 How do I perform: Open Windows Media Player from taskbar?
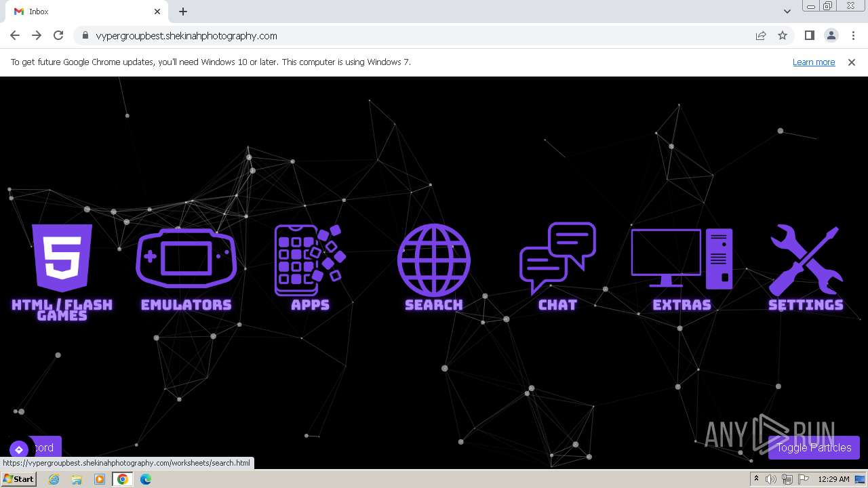click(x=100, y=479)
